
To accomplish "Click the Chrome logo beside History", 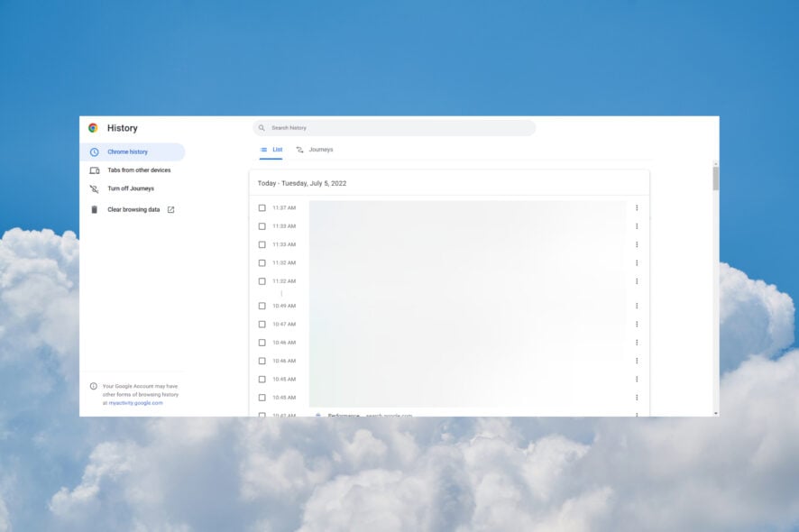I will click(93, 128).
